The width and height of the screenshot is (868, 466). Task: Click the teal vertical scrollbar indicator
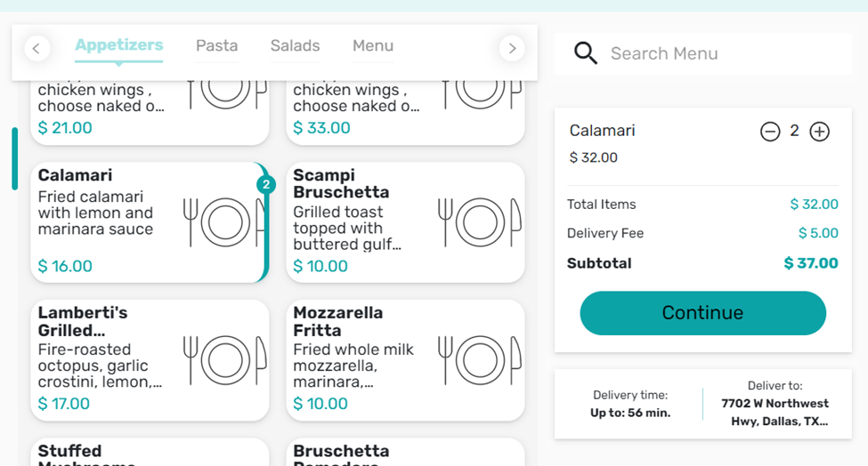tap(14, 158)
